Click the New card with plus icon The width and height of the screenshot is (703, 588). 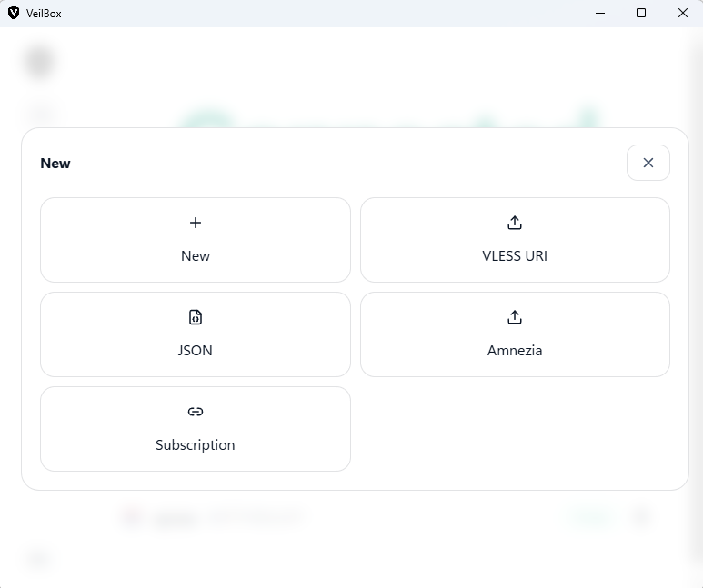pyautogui.click(x=196, y=240)
